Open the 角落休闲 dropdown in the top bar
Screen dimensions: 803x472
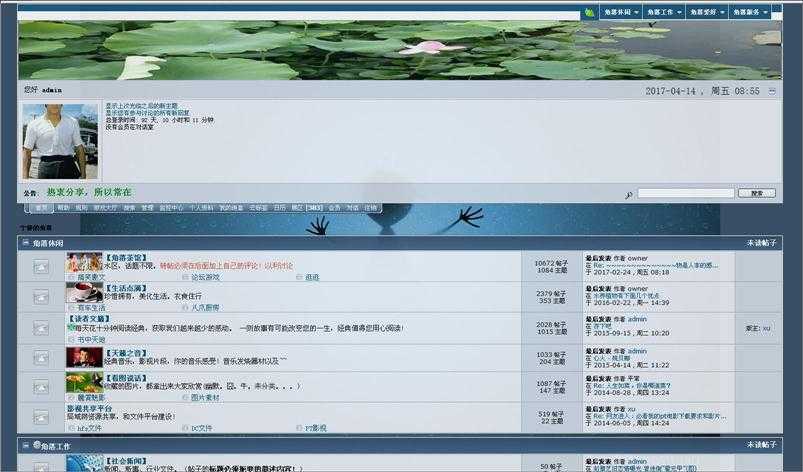(x=621, y=12)
